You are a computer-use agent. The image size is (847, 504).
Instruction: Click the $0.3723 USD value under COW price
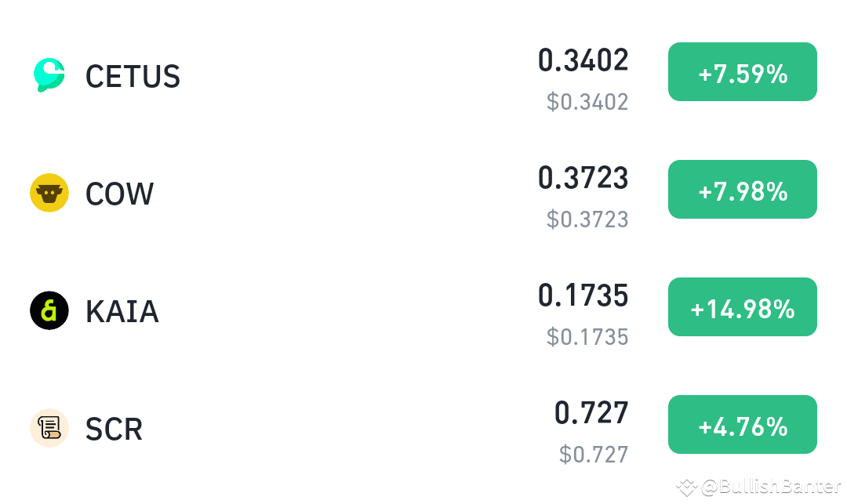(x=587, y=219)
